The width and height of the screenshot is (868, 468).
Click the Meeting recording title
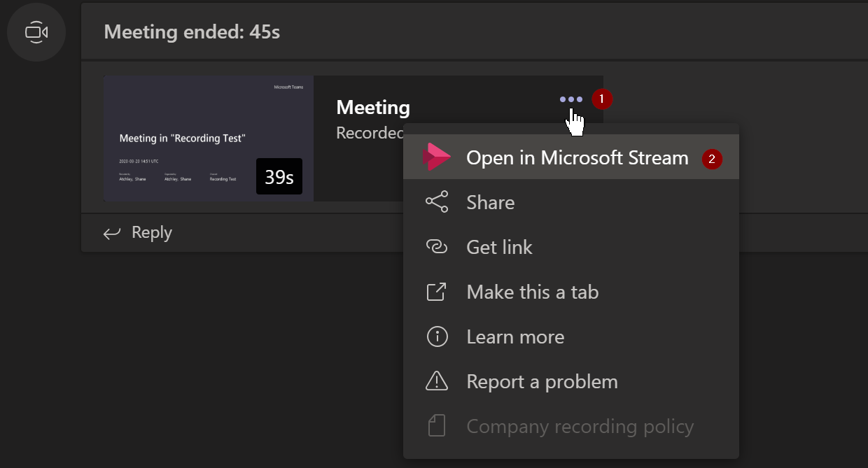[x=373, y=107]
